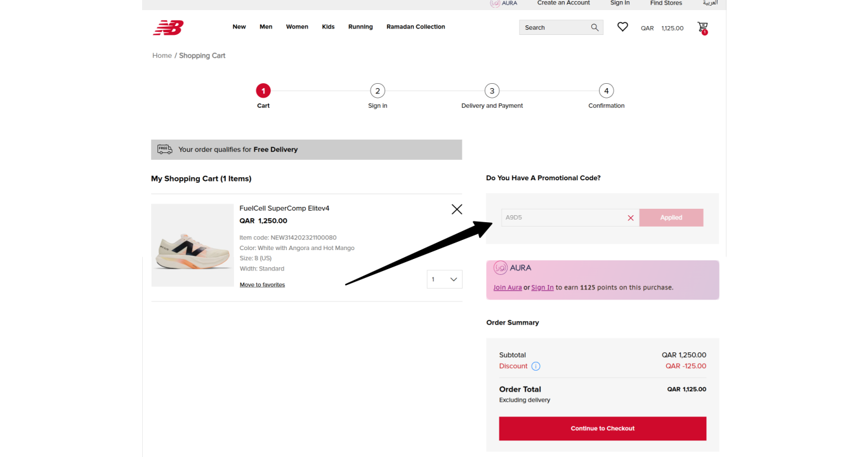Click FuelCell SuperComp Elitev4 product title

(284, 208)
